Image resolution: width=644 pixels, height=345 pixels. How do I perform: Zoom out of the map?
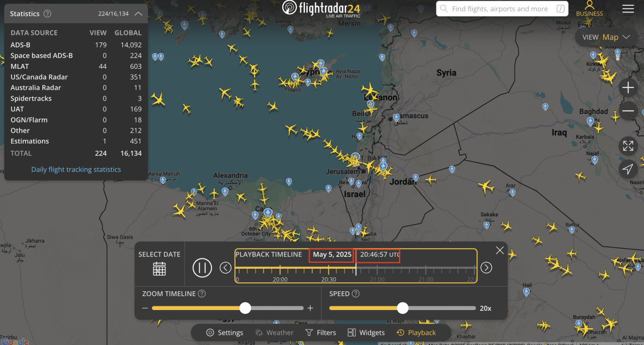point(628,111)
